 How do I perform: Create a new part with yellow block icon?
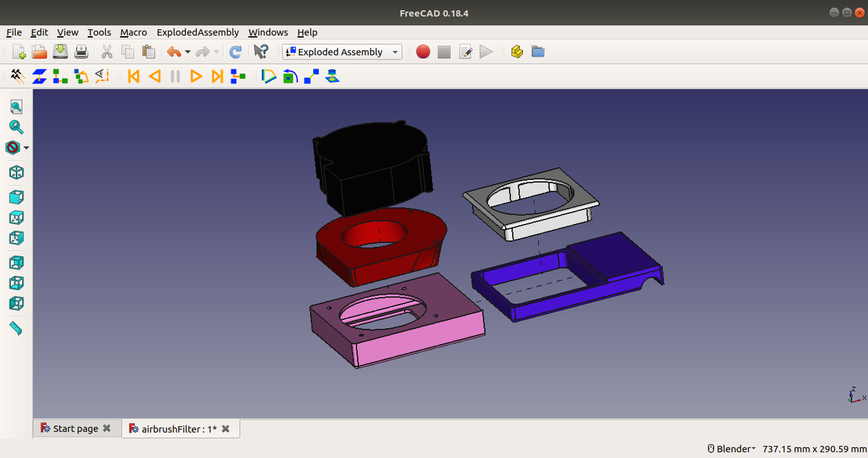click(x=517, y=52)
